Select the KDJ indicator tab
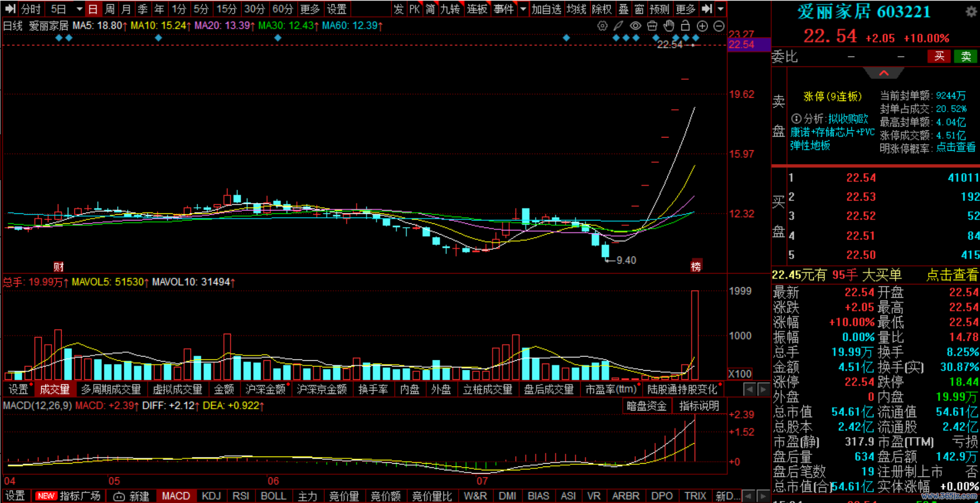 click(x=211, y=496)
